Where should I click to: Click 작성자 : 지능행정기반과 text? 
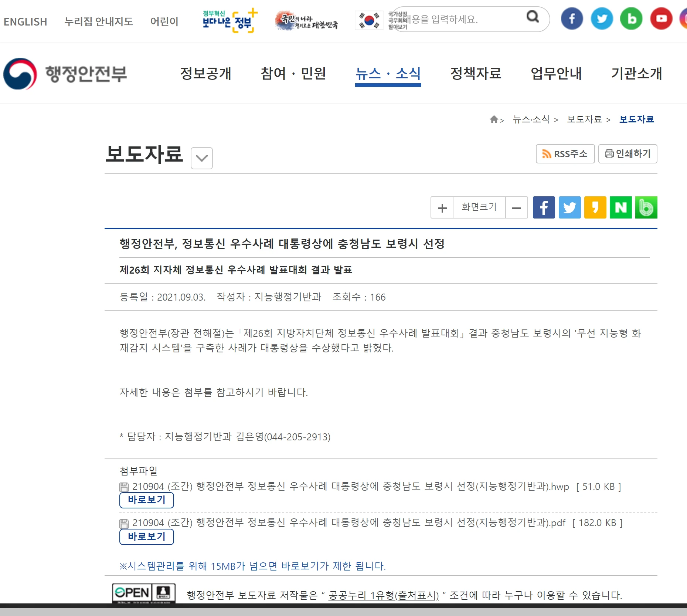coord(269,297)
